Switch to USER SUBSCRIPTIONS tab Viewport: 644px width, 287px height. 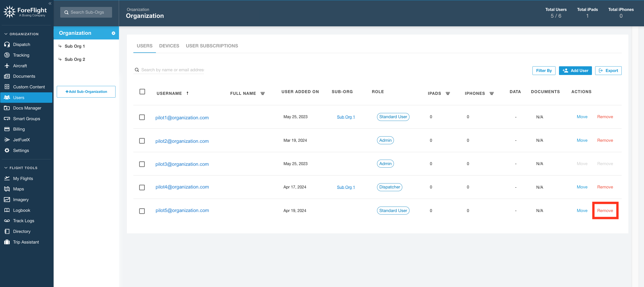click(x=212, y=46)
